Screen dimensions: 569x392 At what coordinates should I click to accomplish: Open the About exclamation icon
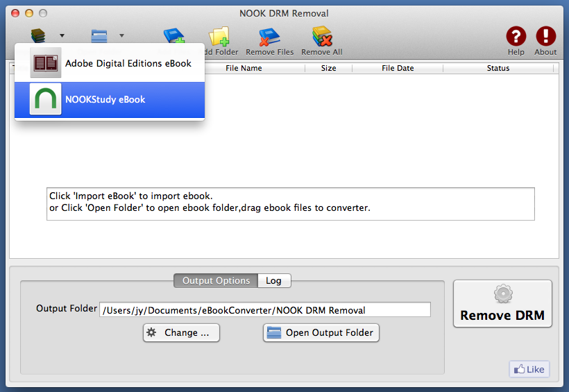pos(546,36)
